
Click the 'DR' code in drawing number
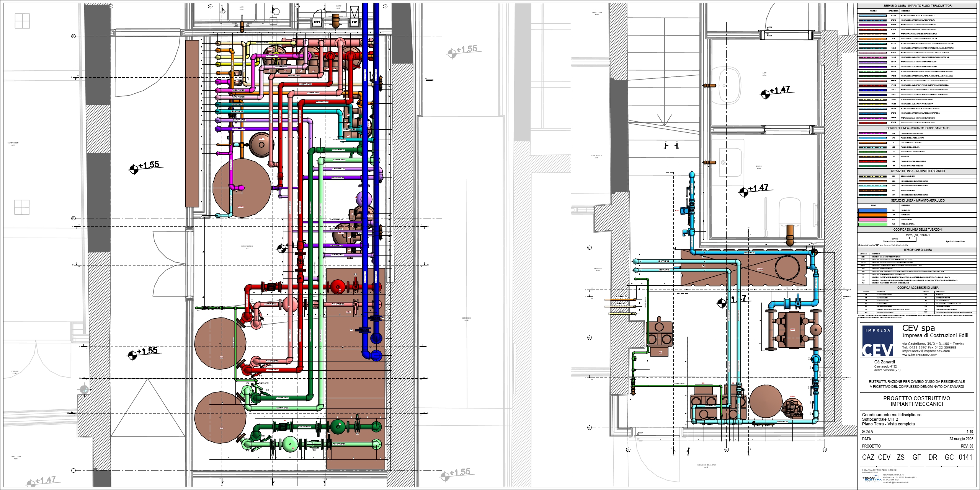(933, 457)
